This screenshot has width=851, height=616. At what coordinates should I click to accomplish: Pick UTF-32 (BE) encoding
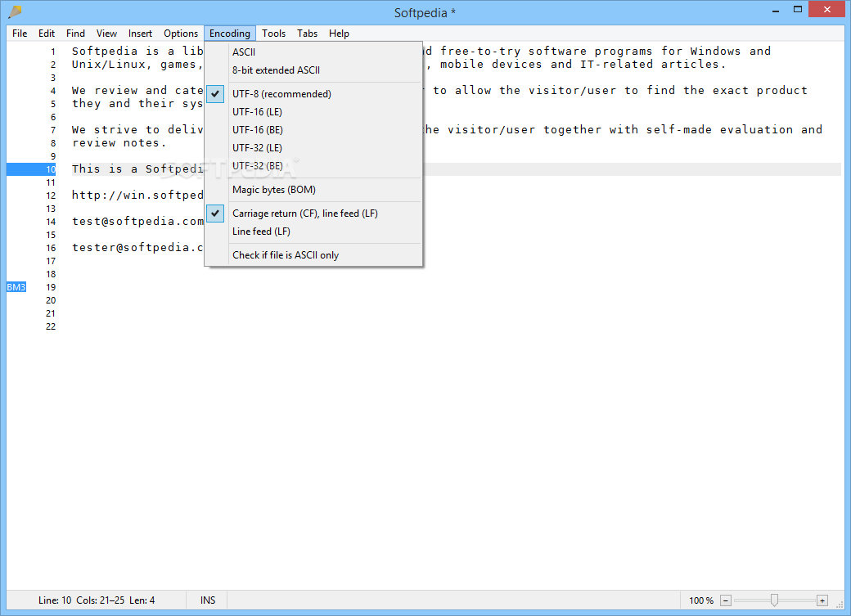tap(313, 165)
